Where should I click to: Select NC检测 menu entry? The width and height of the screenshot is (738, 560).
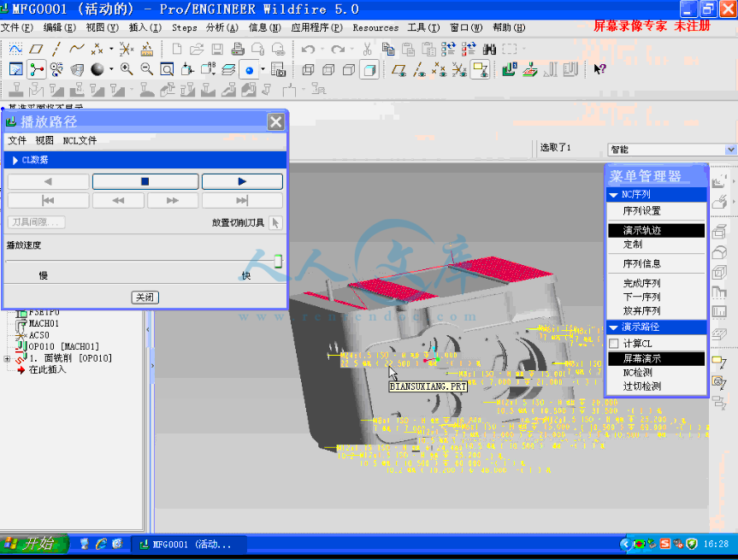638,373
